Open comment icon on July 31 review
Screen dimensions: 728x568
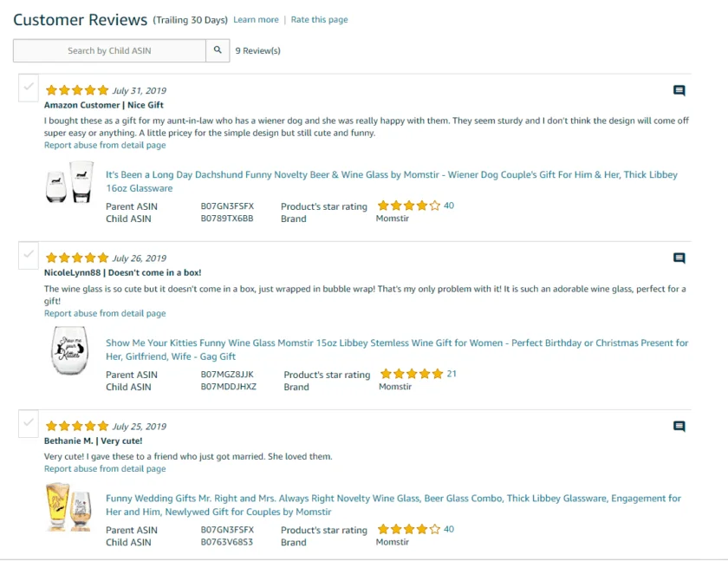click(679, 90)
